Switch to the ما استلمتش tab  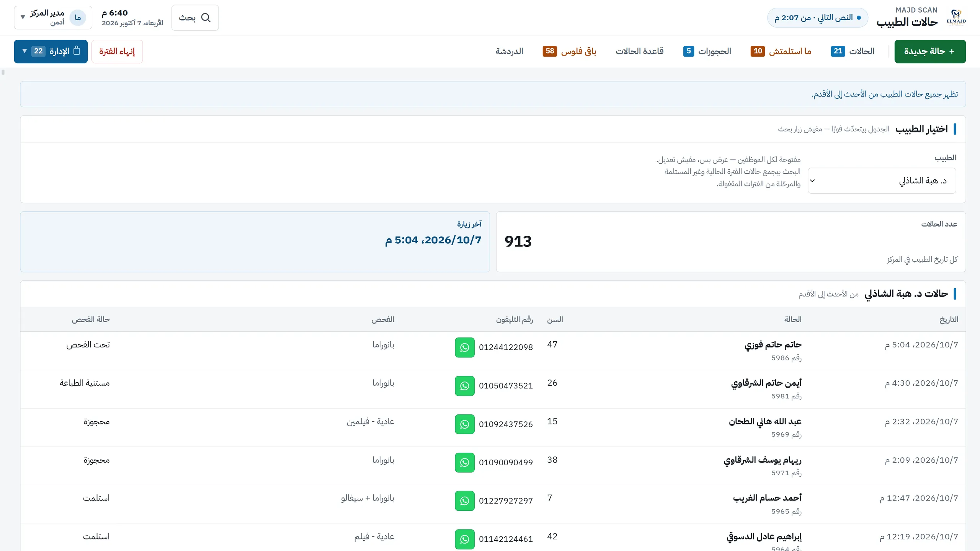[x=781, y=51]
